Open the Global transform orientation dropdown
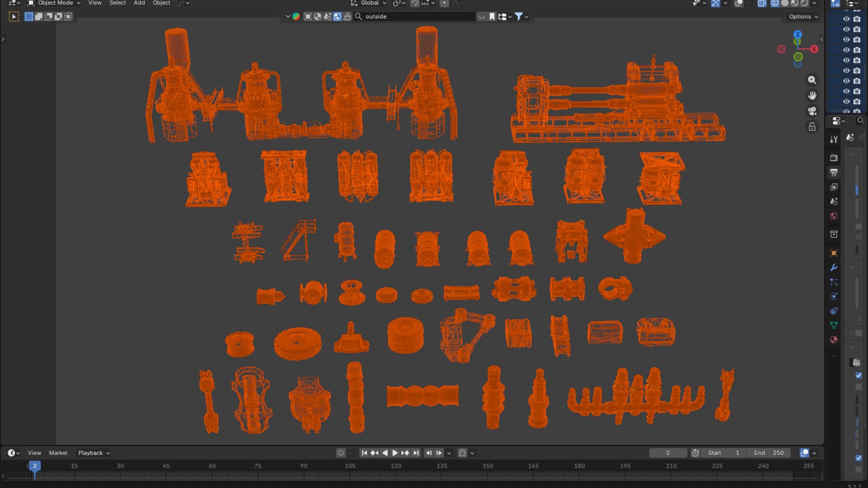This screenshot has height=488, width=868. pos(369,3)
